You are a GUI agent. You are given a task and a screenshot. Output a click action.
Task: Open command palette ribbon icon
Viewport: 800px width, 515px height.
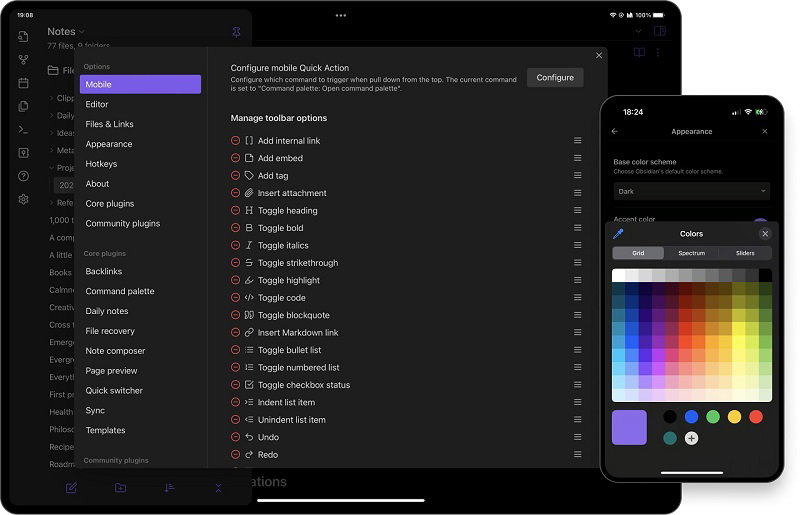(23, 129)
